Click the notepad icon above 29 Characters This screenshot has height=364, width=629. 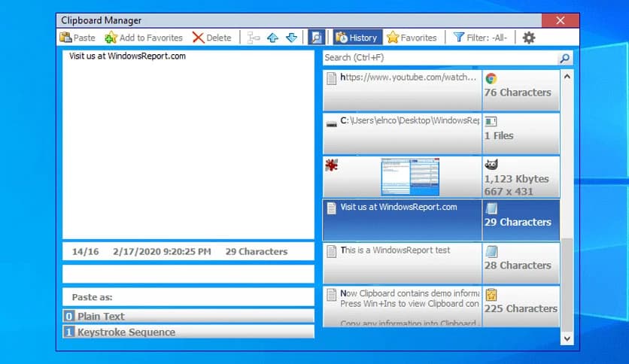[491, 208]
